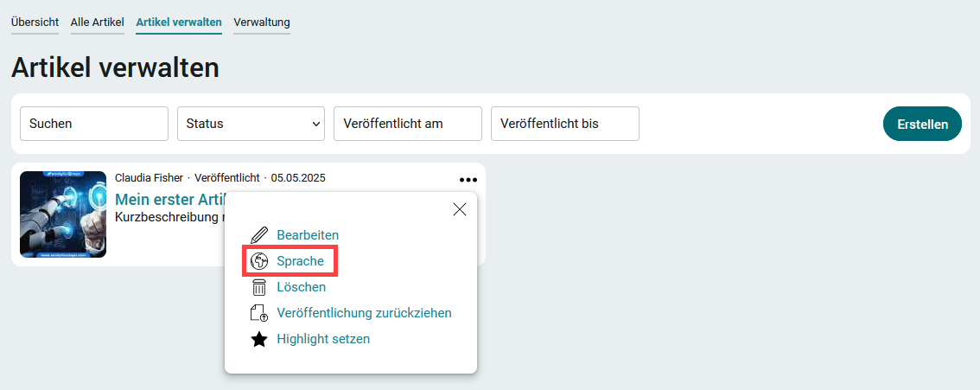
Task: Close the article context popup
Action: click(x=460, y=209)
